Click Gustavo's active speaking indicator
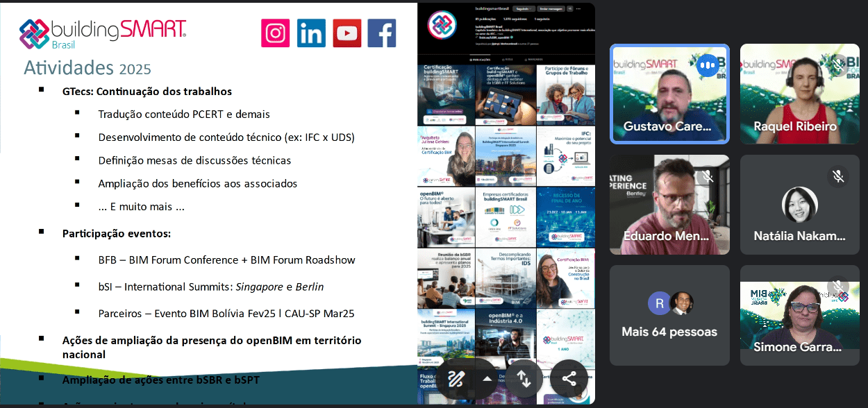This screenshot has height=408, width=868. click(708, 65)
